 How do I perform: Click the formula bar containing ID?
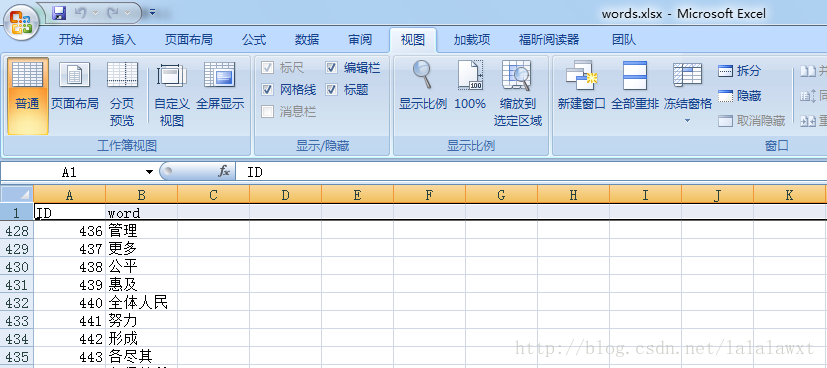click(531, 172)
